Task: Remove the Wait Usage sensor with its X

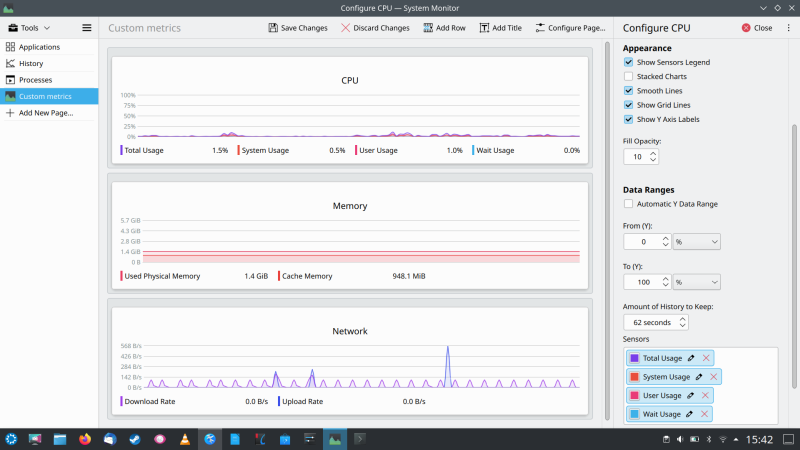Action: tap(704, 414)
